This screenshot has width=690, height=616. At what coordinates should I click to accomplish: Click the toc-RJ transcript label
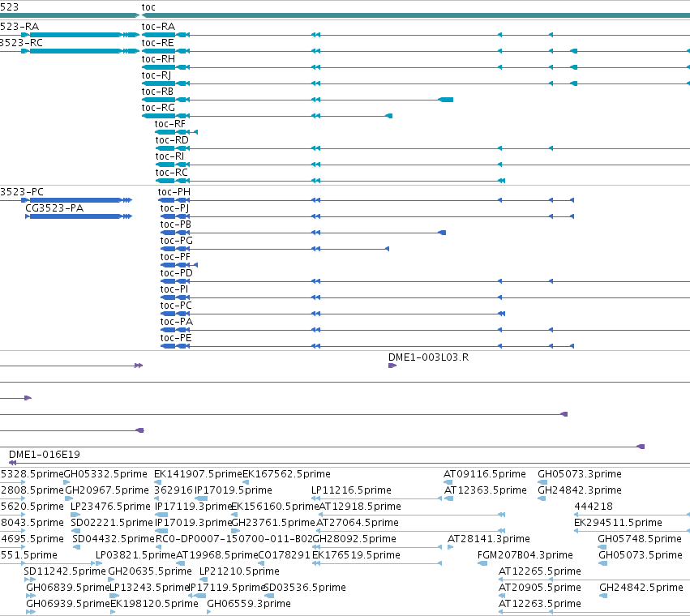156,75
